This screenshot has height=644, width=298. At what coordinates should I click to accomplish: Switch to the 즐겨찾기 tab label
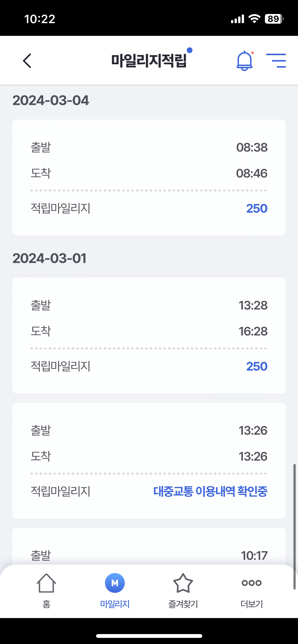coord(183,604)
